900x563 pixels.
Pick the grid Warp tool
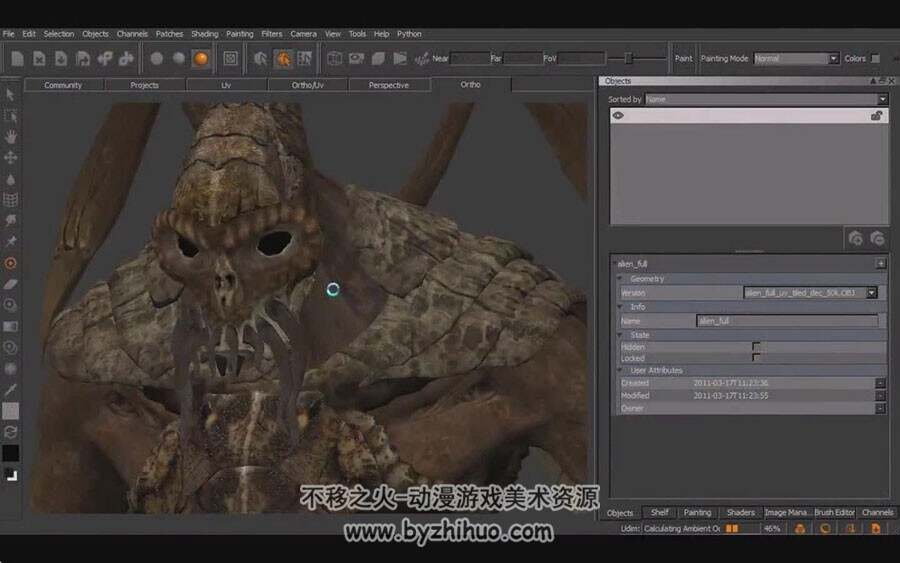(x=10, y=200)
